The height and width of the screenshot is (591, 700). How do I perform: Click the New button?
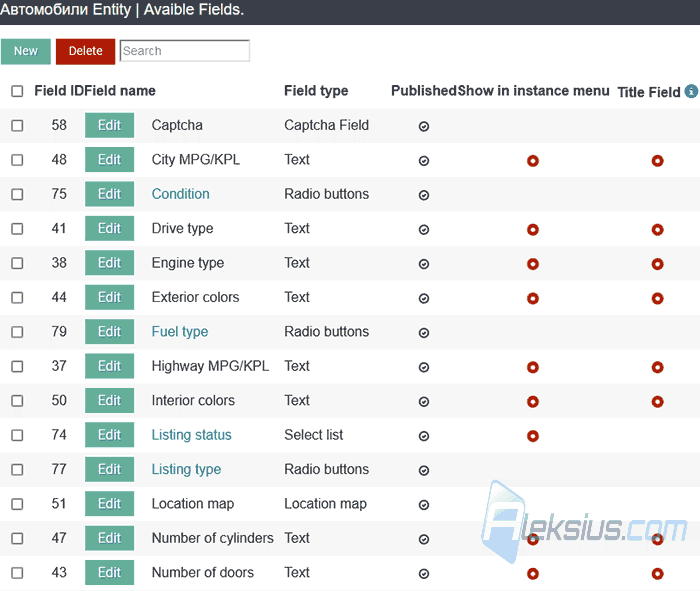click(26, 51)
